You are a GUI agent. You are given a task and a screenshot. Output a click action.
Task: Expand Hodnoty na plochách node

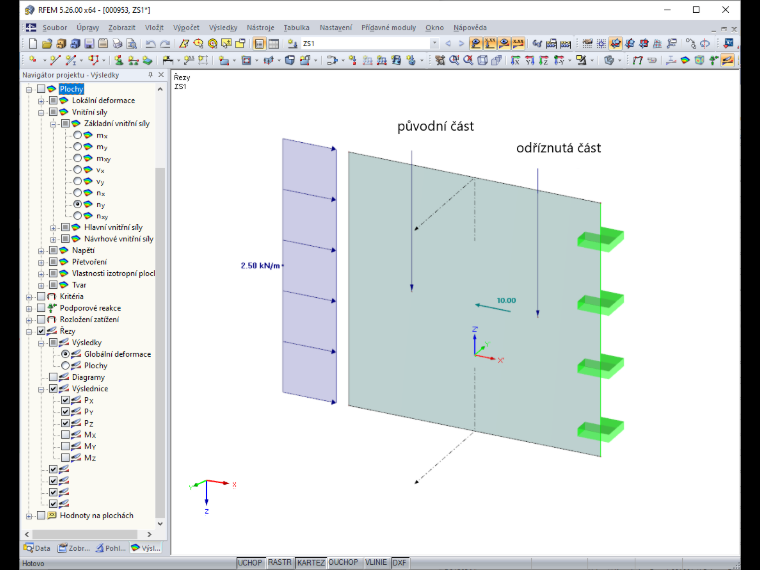point(29,516)
